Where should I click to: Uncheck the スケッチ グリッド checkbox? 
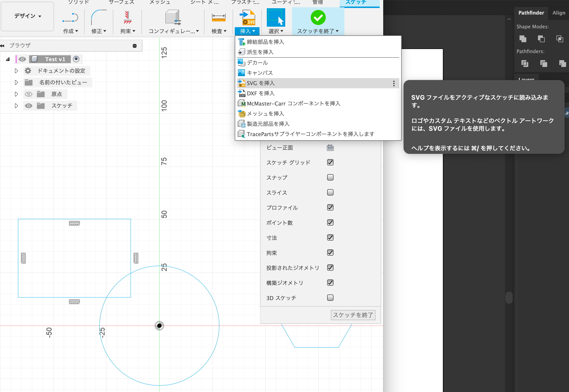[330, 162]
